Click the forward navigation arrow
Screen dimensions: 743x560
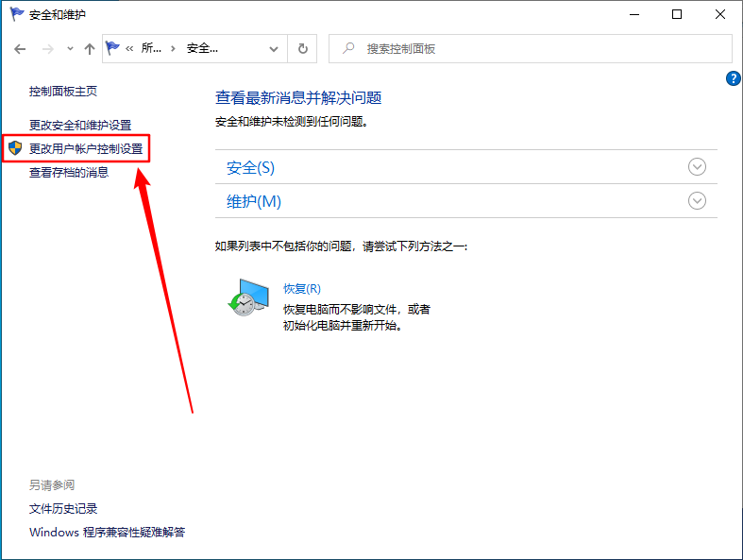(48, 48)
